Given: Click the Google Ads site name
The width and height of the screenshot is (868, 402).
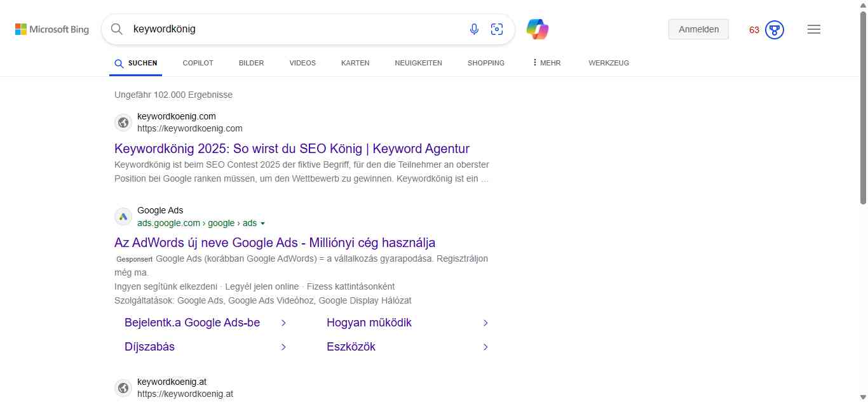Looking at the screenshot, I should 160,211.
